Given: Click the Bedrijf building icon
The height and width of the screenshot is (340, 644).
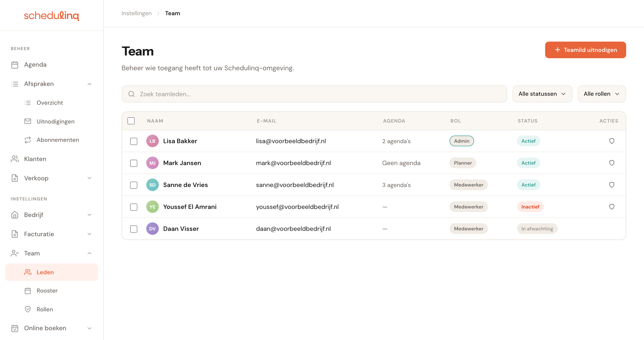Looking at the screenshot, I should click(x=15, y=215).
